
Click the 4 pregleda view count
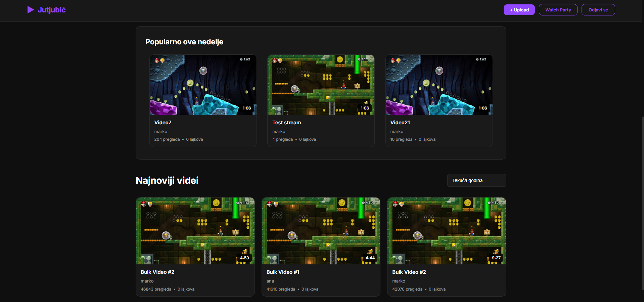pyautogui.click(x=282, y=139)
